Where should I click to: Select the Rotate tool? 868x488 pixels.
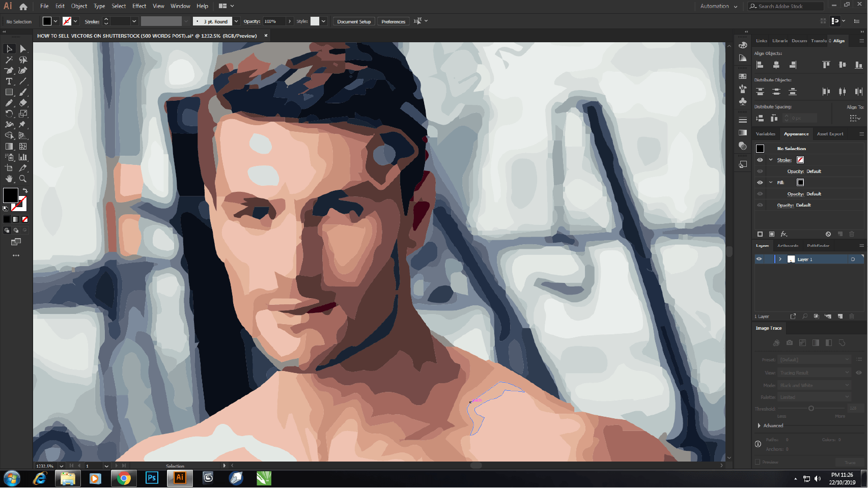pos(9,113)
